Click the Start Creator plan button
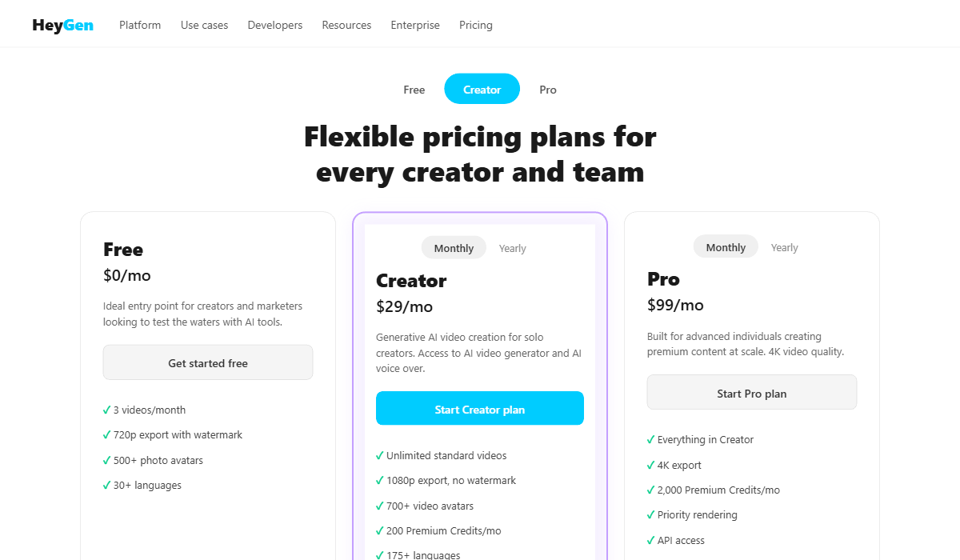960x560 pixels. [x=479, y=408]
